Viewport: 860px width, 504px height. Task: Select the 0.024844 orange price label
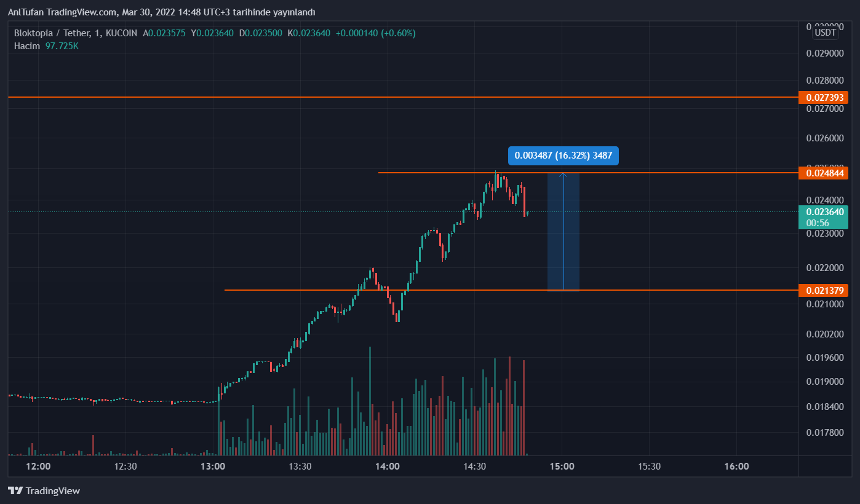[x=823, y=173]
